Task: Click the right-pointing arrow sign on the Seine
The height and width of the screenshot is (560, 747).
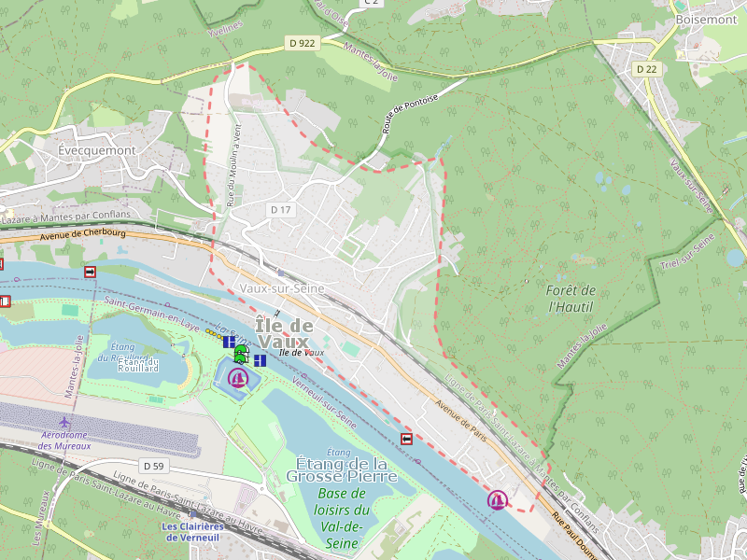Action: pos(90,272)
